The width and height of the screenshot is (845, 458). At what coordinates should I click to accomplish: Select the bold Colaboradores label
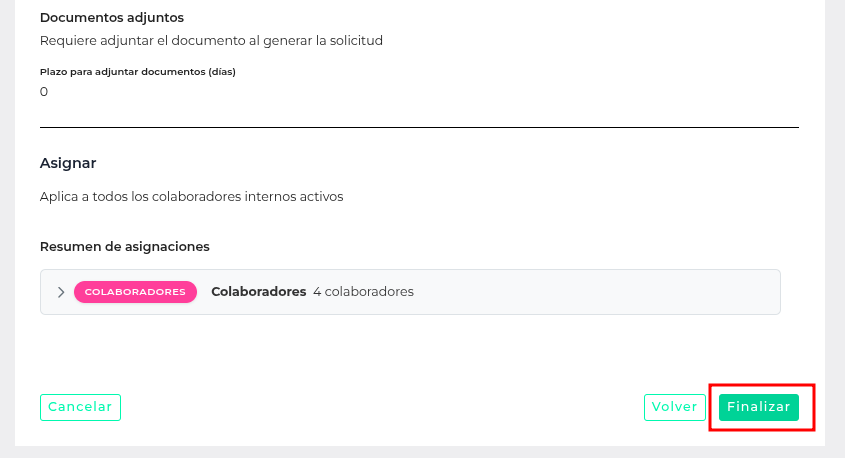pyautogui.click(x=258, y=292)
